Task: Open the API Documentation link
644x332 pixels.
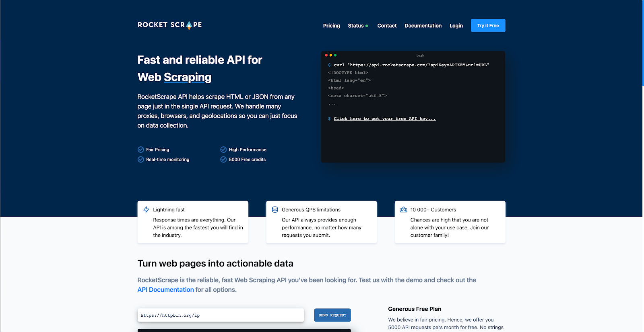Action: 166,290
